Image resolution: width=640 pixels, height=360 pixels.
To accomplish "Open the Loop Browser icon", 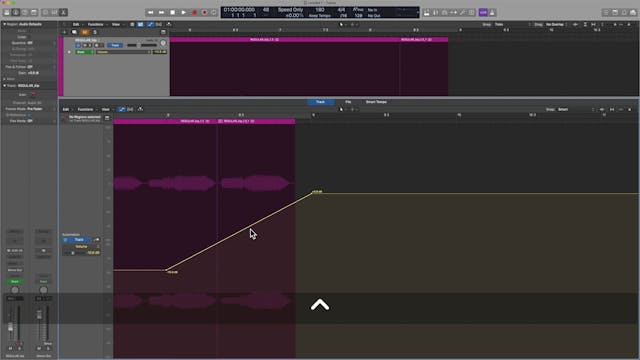I will [624, 13].
